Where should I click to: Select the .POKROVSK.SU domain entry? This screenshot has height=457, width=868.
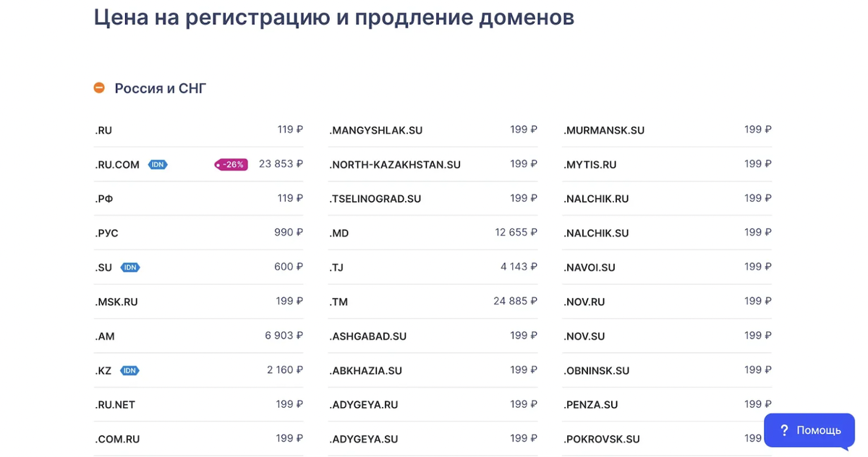(602, 439)
